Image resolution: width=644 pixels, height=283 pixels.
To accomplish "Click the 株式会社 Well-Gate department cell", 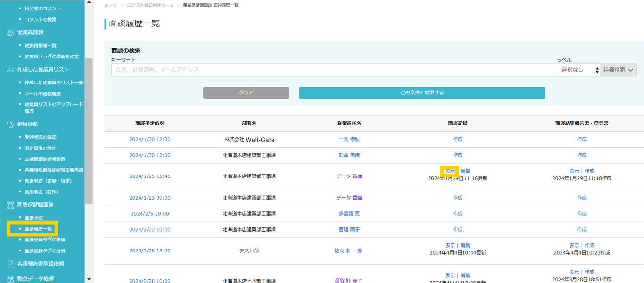I will (249, 140).
